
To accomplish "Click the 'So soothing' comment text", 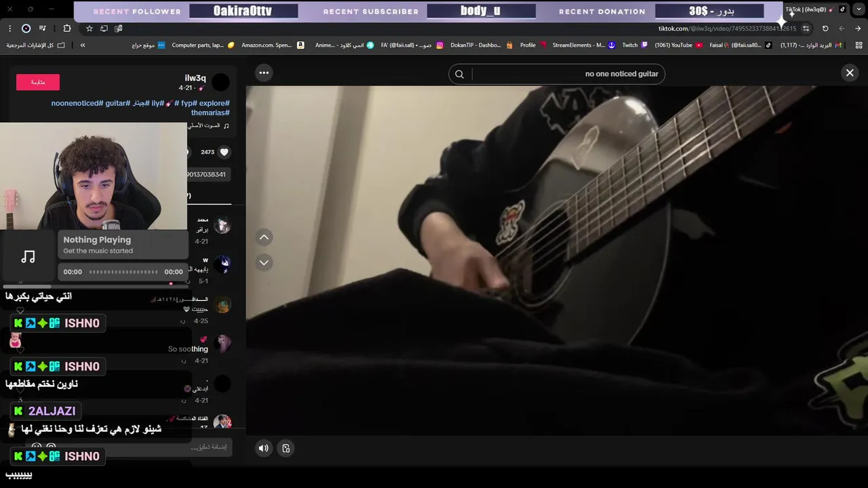I will click(x=188, y=349).
